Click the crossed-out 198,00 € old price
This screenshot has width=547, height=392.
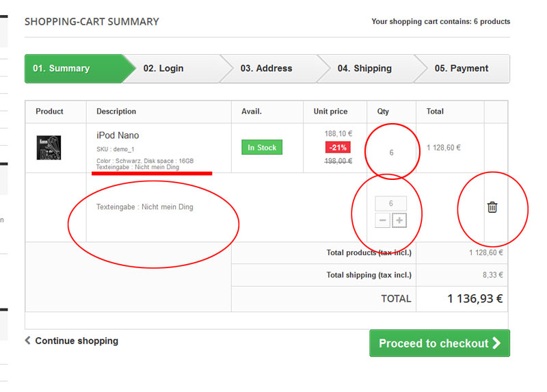(338, 161)
